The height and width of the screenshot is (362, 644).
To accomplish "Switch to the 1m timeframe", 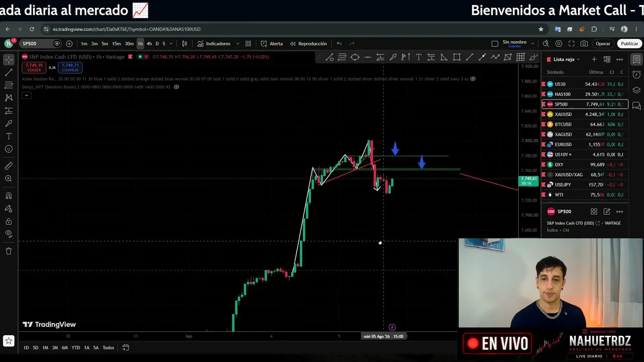I will click(84, 44).
